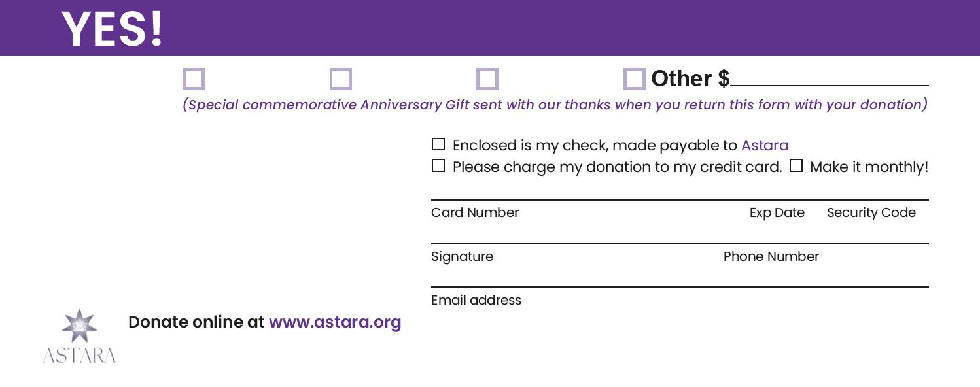Click the Email address field
The width and height of the screenshot is (980, 387).
click(679, 279)
